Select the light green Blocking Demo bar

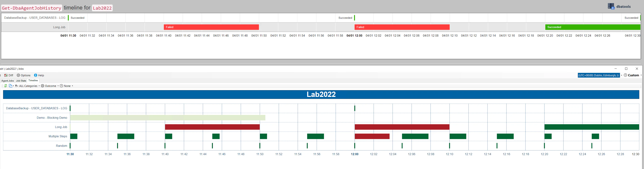168,118
